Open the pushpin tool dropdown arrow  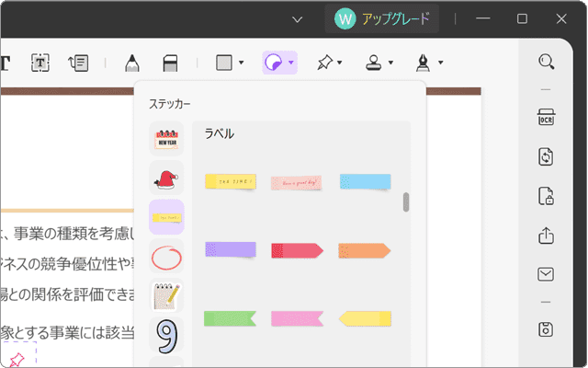click(x=339, y=63)
